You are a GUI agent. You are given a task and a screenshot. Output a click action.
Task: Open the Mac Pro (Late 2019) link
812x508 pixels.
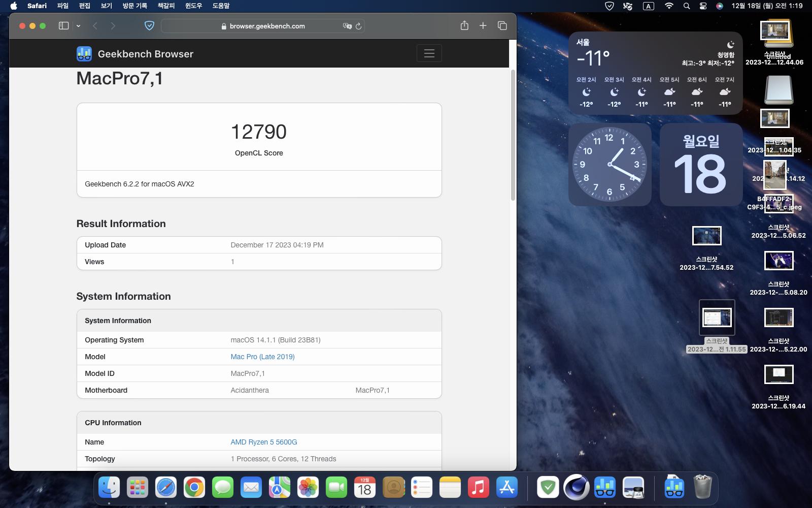262,357
